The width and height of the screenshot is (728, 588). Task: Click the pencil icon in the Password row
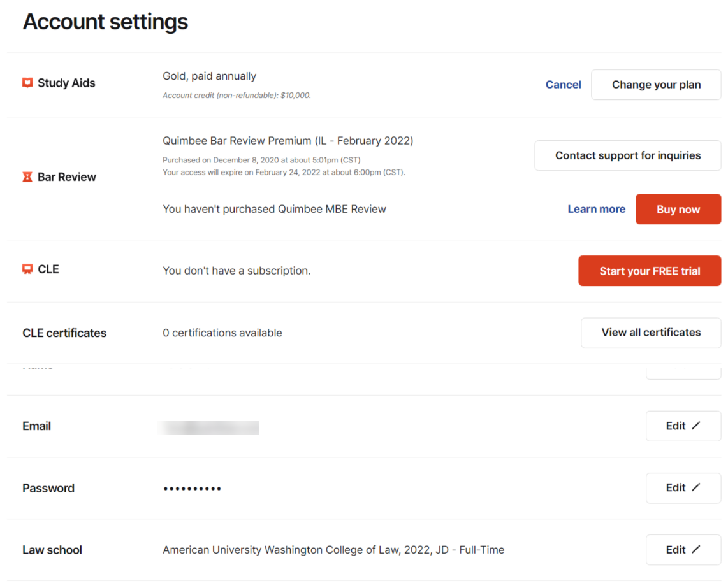(x=696, y=487)
